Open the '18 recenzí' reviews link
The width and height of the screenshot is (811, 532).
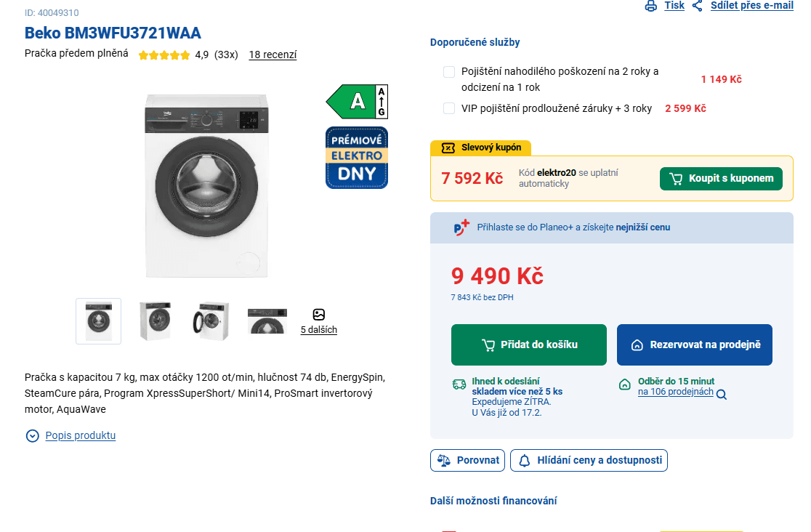point(273,54)
